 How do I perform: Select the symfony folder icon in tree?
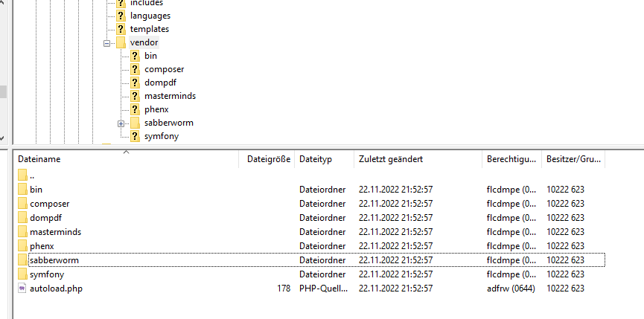tap(135, 136)
